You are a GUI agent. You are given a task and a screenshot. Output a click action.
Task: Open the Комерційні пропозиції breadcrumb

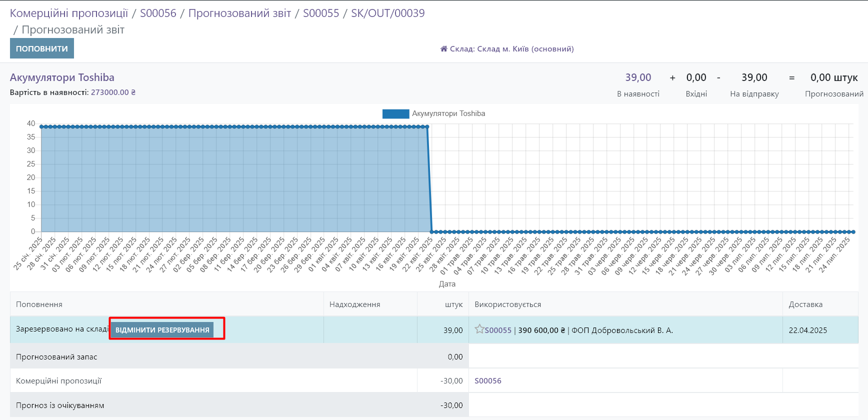(x=69, y=13)
